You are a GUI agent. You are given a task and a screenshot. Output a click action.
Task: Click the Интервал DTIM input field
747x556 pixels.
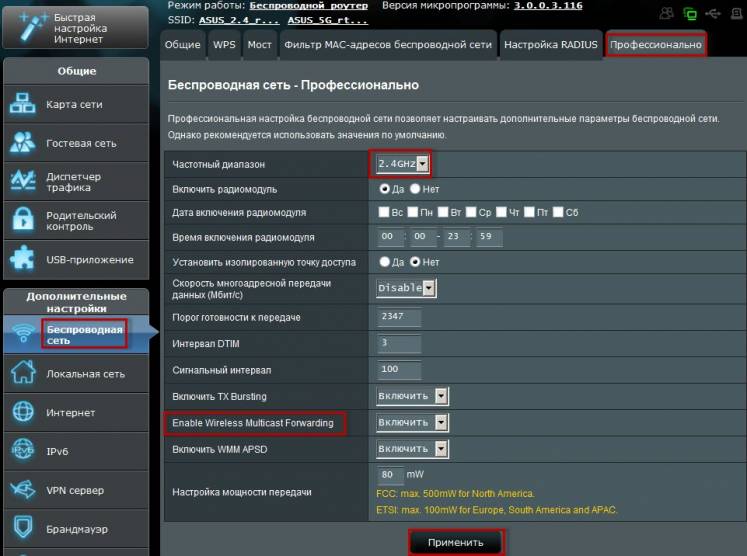(x=399, y=343)
